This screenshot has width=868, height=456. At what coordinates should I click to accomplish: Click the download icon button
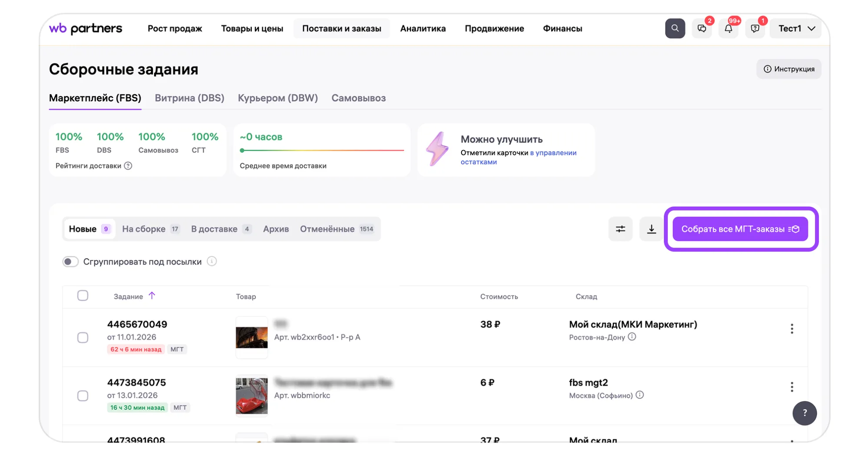tap(651, 229)
